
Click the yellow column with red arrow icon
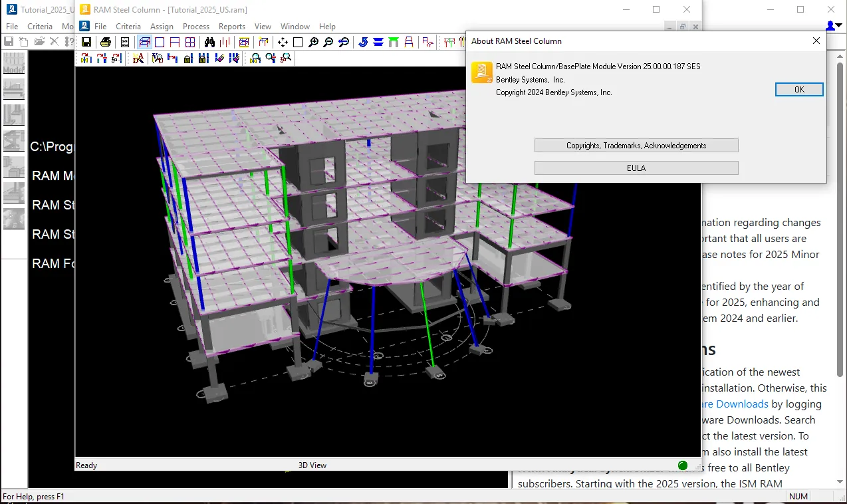coord(86,59)
